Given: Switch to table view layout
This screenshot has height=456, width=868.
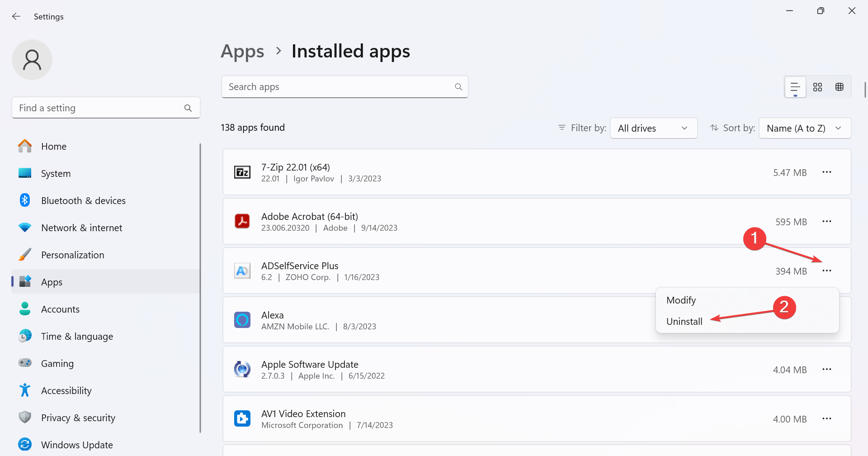Looking at the screenshot, I should [x=840, y=87].
